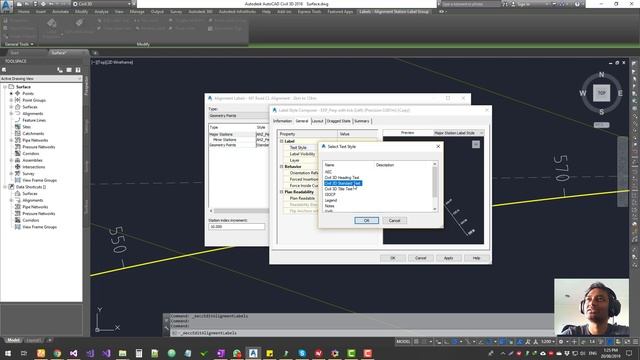Switch to Summary tab in Label Style Composer

362,121
